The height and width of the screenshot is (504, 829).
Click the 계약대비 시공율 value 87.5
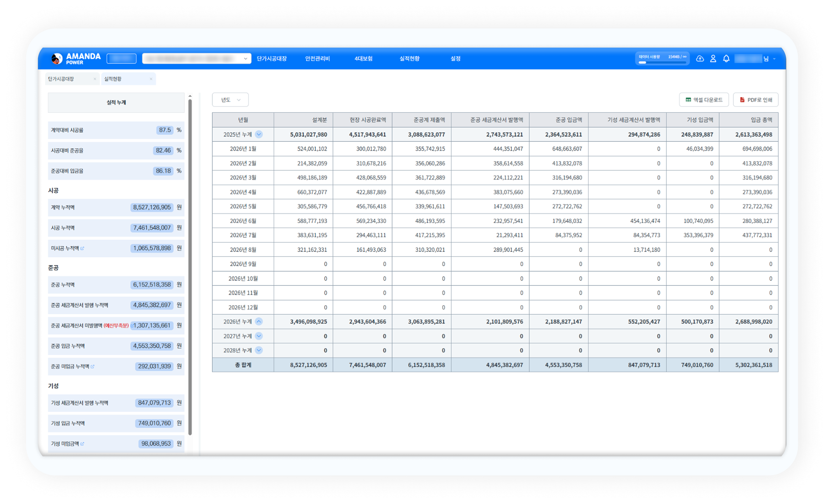point(165,130)
